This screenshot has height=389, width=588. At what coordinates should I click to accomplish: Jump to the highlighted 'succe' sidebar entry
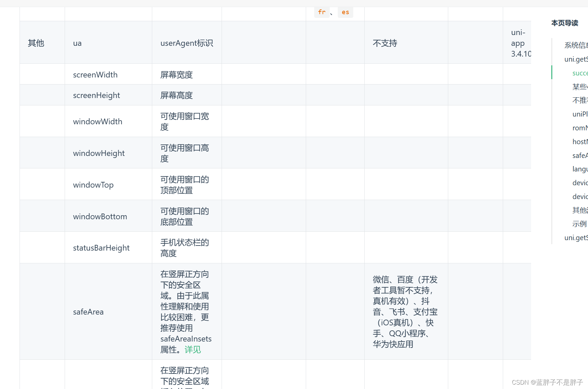[x=580, y=73]
